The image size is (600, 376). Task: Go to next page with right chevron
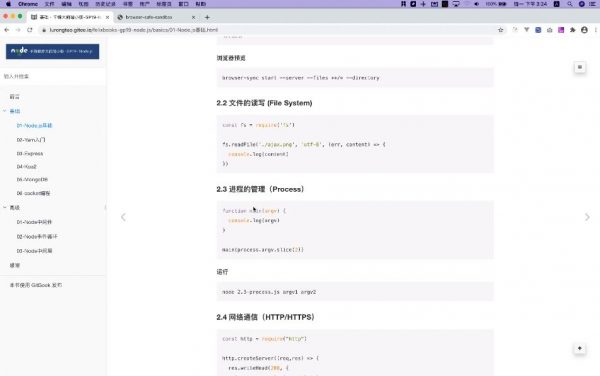587,217
